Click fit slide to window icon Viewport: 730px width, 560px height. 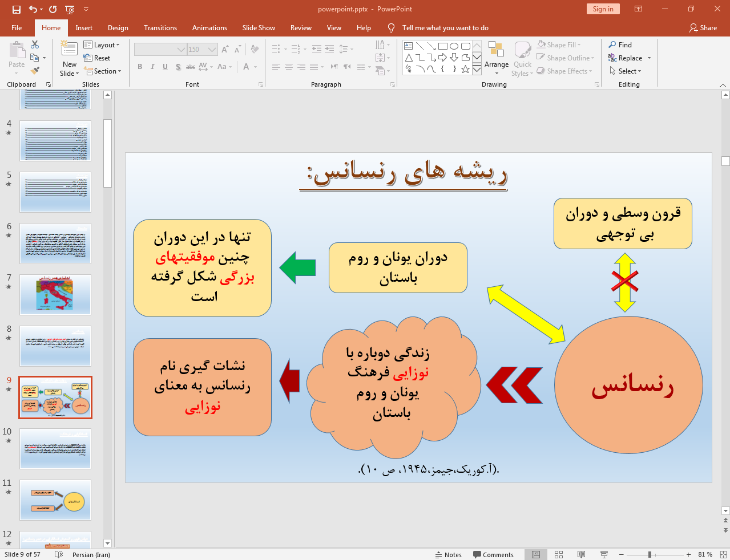[723, 554]
